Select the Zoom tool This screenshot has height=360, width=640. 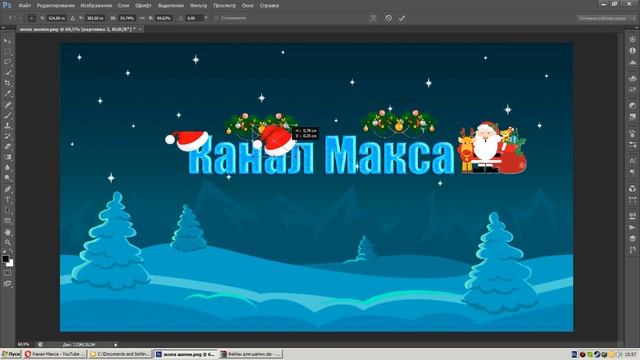pos(7,242)
